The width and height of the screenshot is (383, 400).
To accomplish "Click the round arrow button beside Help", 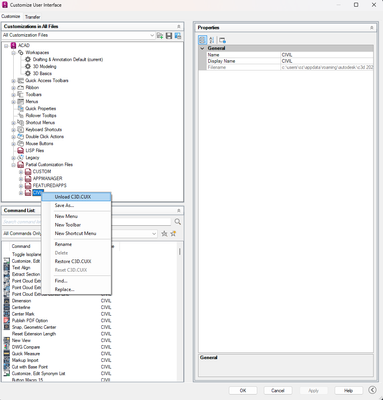I will click(x=373, y=390).
